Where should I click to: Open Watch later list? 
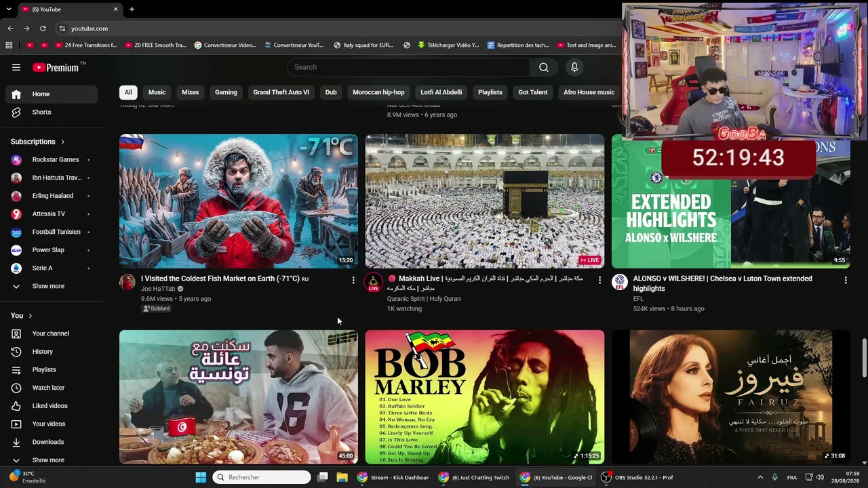(x=52, y=388)
